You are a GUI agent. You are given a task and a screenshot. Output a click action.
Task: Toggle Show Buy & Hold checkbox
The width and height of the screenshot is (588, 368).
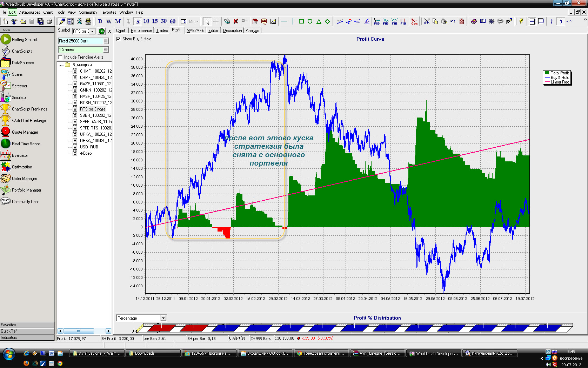click(x=118, y=39)
